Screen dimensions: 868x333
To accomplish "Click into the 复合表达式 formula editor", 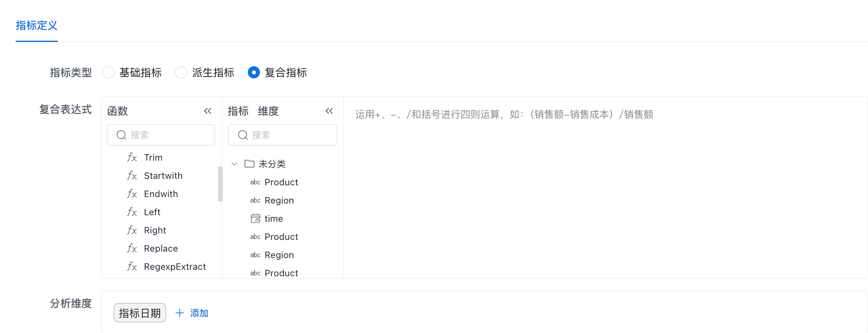I will (605, 195).
